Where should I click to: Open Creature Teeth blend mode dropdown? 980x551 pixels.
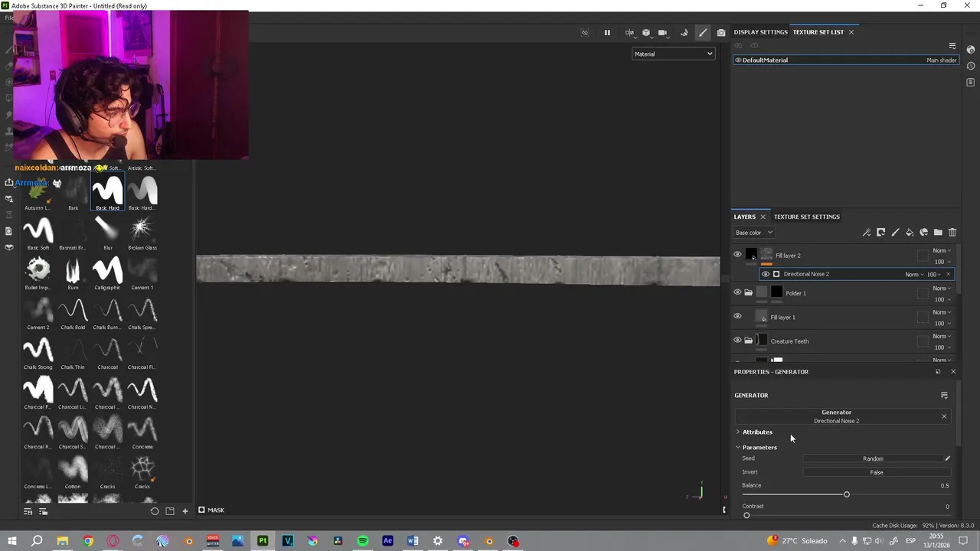pyautogui.click(x=942, y=337)
